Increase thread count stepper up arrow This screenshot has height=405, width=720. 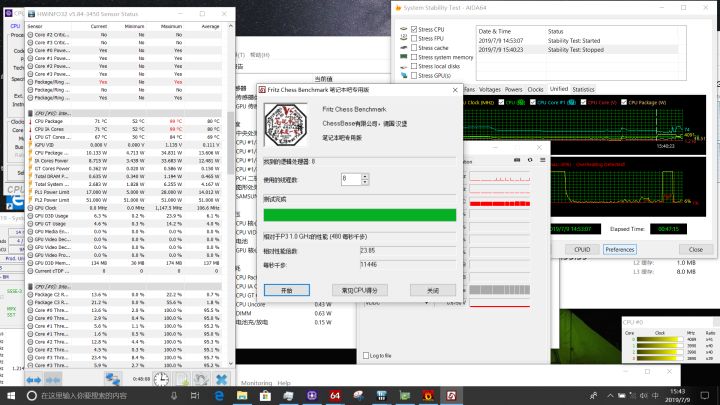click(x=365, y=176)
